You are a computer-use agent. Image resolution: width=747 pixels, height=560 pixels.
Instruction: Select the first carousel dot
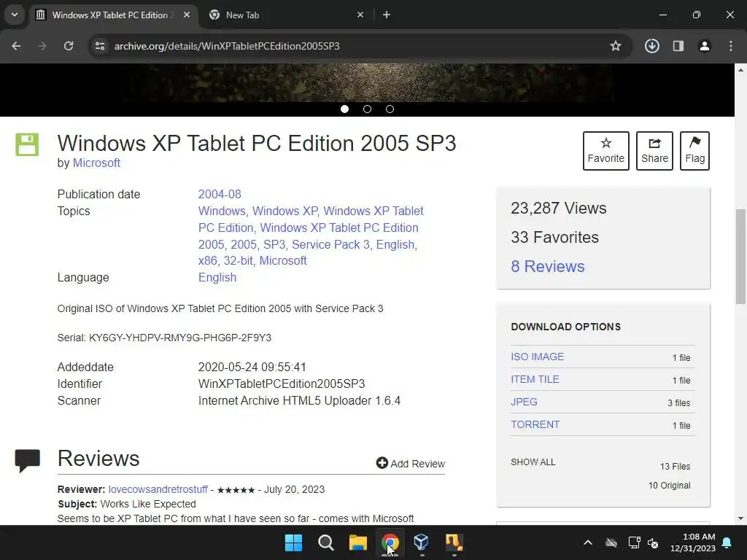pos(344,109)
